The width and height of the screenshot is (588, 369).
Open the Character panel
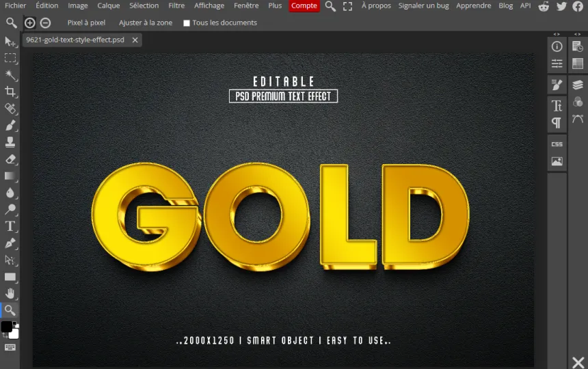(x=557, y=106)
